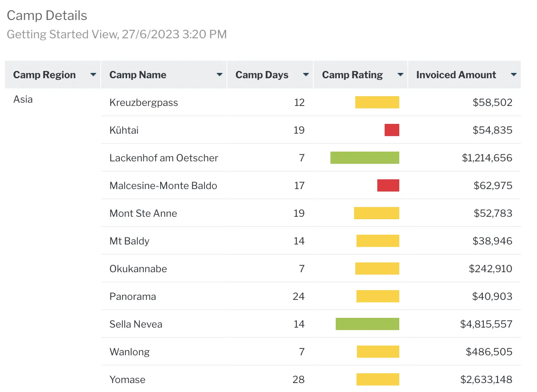Click the Camp Name column header
Image resolution: width=537 pixels, height=392 pixels.
pos(138,75)
